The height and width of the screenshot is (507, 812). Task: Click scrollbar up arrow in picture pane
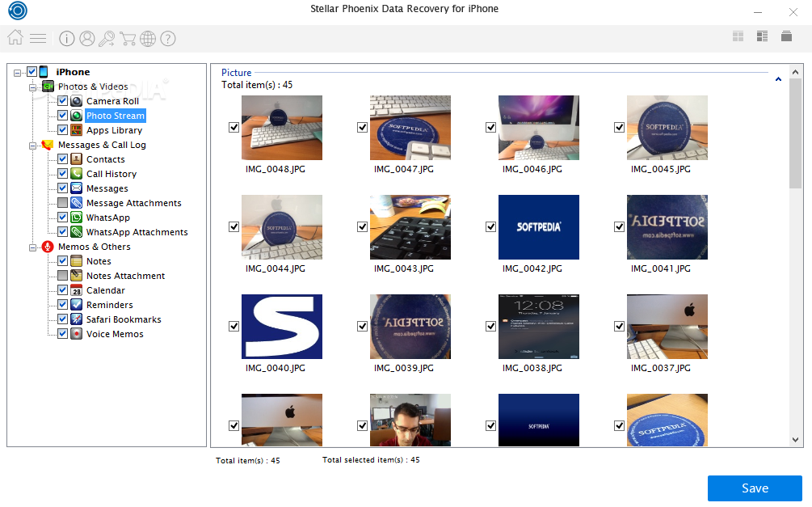click(795, 72)
